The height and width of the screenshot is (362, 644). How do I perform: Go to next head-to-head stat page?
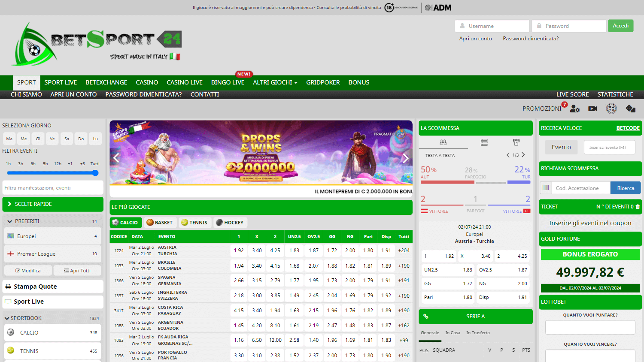tap(523, 155)
